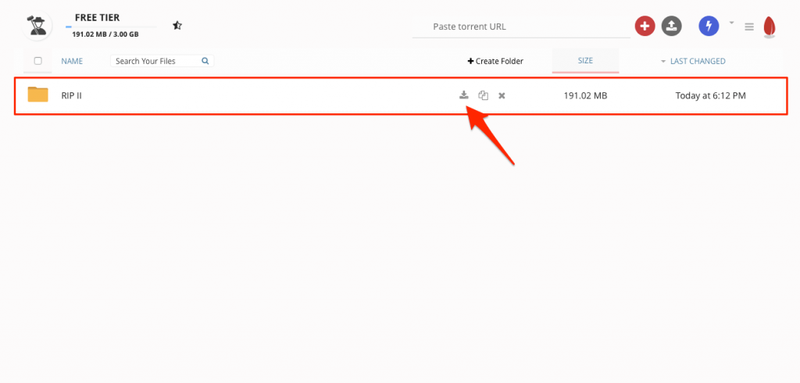Delete RIP II using the x icon
800x383 pixels.
pos(502,95)
